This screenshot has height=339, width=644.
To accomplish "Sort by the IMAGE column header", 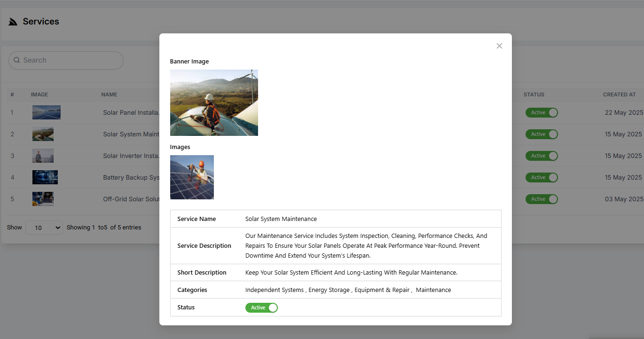I will click(x=39, y=95).
